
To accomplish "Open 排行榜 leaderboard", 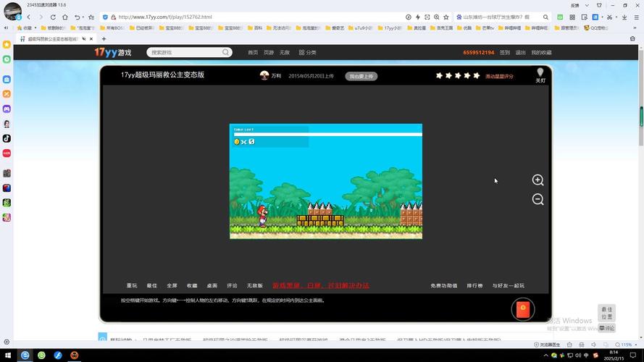I will click(474, 286).
